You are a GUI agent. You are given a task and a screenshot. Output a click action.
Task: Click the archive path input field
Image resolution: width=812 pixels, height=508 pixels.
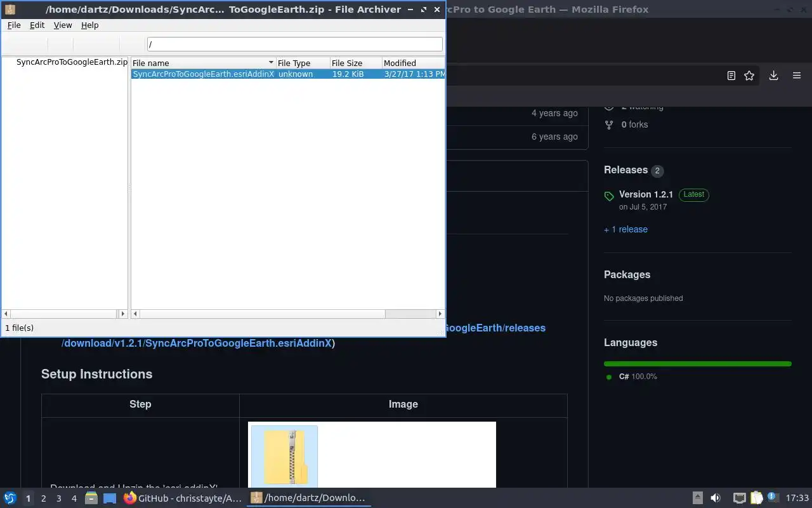coord(294,44)
